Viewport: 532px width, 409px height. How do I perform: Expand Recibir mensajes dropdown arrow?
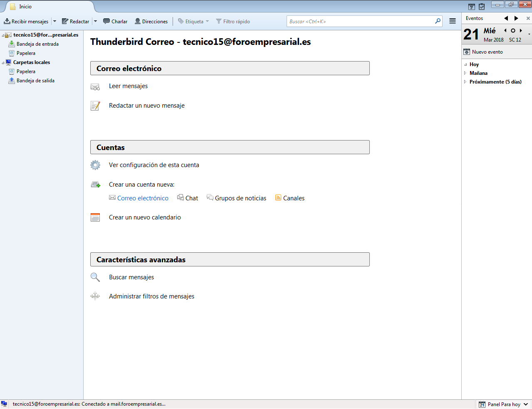tap(54, 21)
